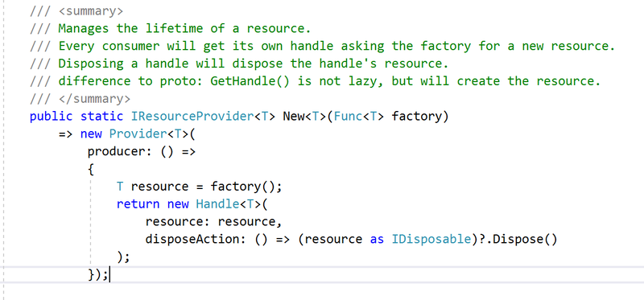The width and height of the screenshot is (644, 300).
Task: Click the IDisposable type name
Action: point(431,239)
